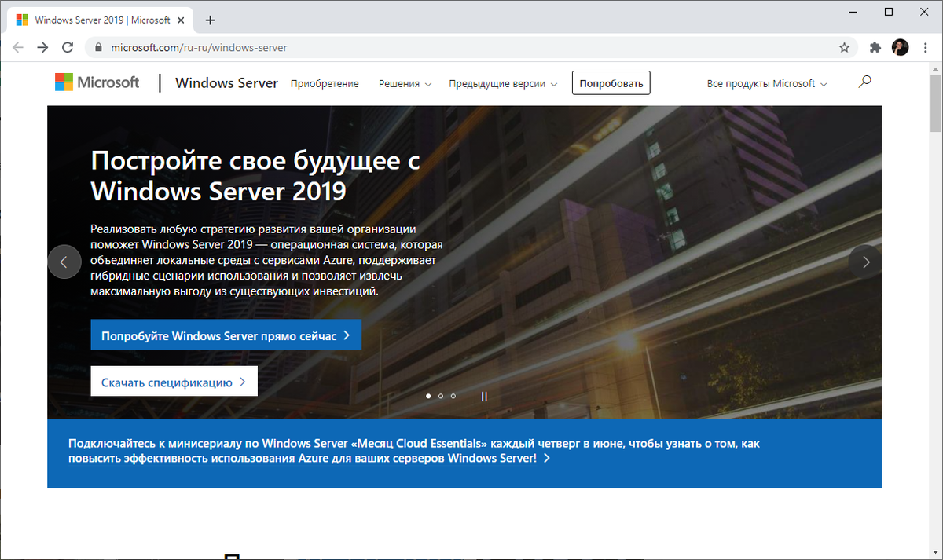Show the next carousel slide

(x=865, y=262)
